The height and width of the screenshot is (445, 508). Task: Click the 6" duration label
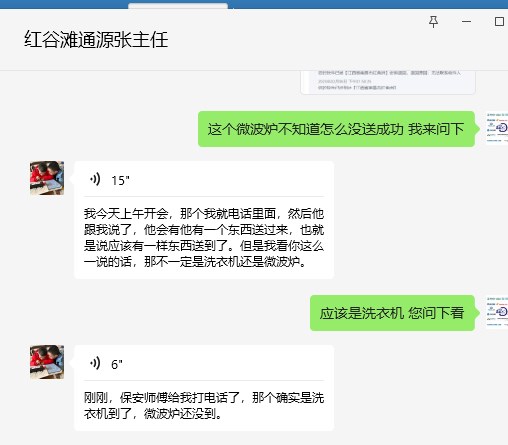(117, 364)
